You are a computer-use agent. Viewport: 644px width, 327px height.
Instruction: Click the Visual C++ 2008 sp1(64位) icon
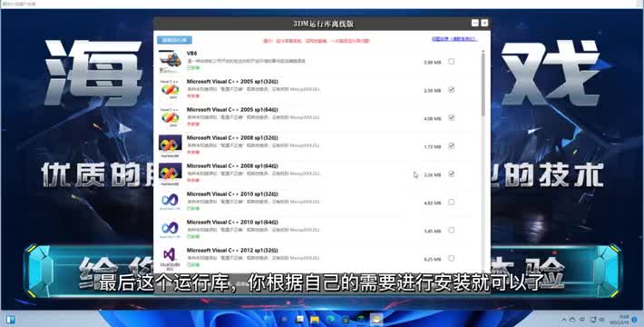(170, 173)
